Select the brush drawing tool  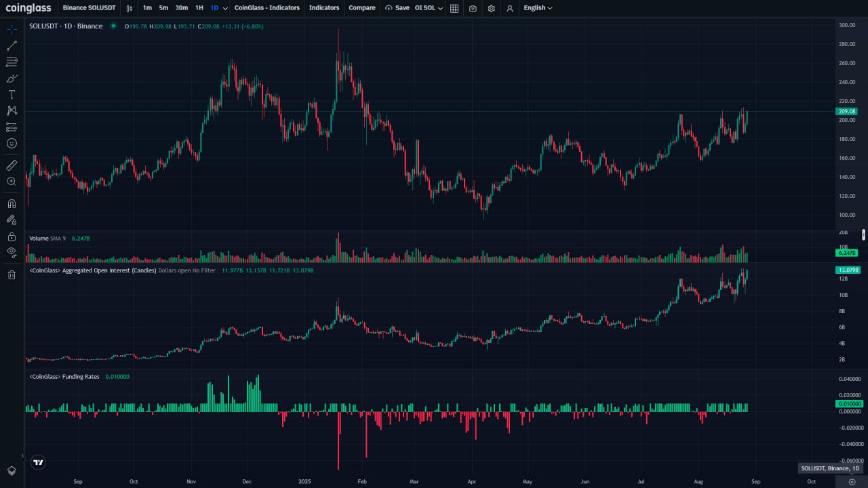pyautogui.click(x=12, y=78)
